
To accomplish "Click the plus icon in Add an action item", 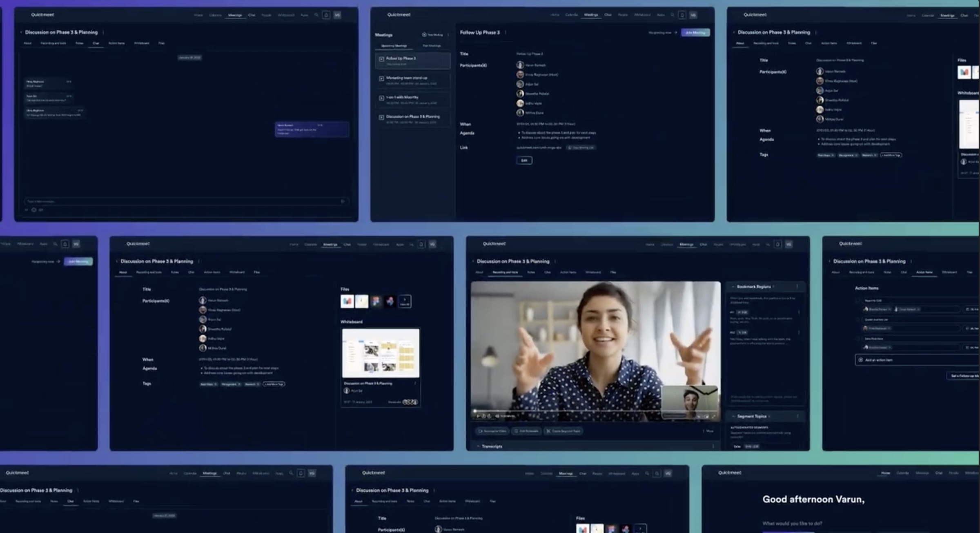I will [x=861, y=360].
